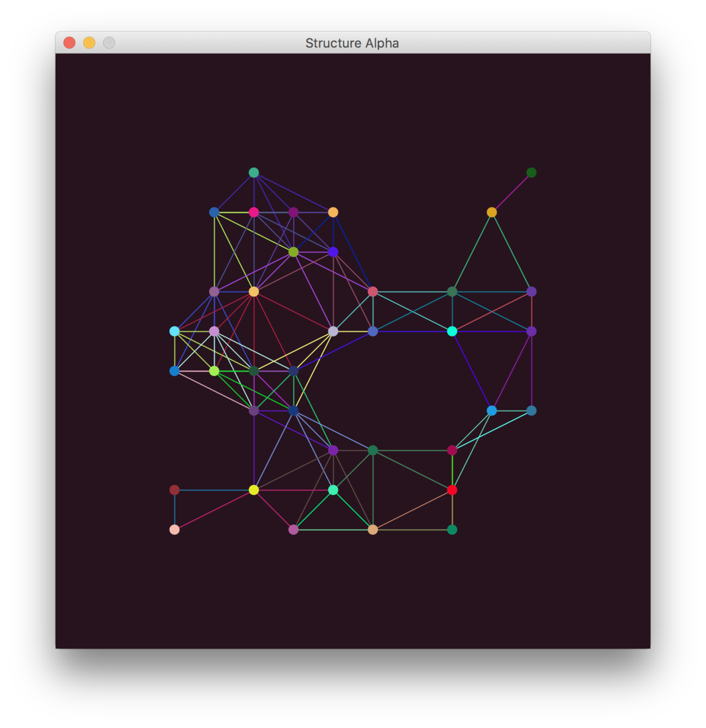This screenshot has width=706, height=728.
Task: Close the Structure Alpha window
Action: [x=69, y=43]
